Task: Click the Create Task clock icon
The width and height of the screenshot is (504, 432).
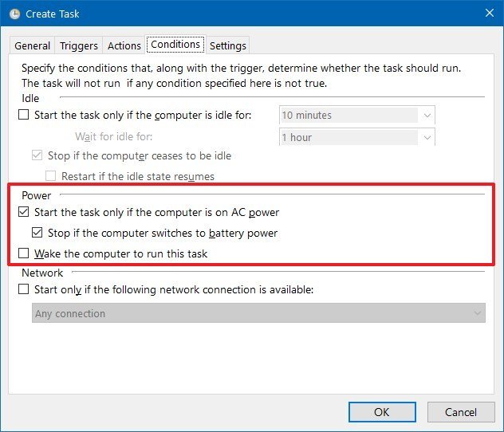Action: tap(14, 14)
